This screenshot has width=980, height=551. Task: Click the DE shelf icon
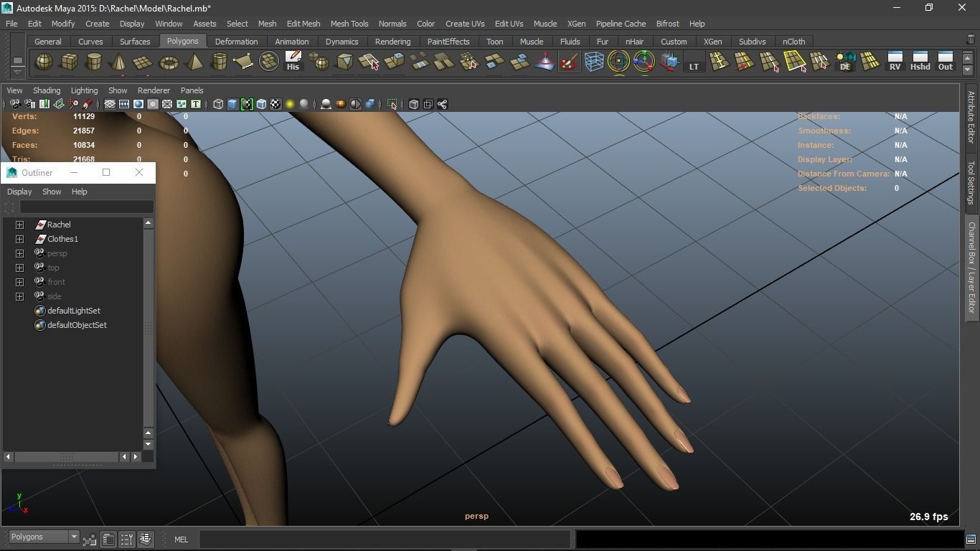point(845,62)
